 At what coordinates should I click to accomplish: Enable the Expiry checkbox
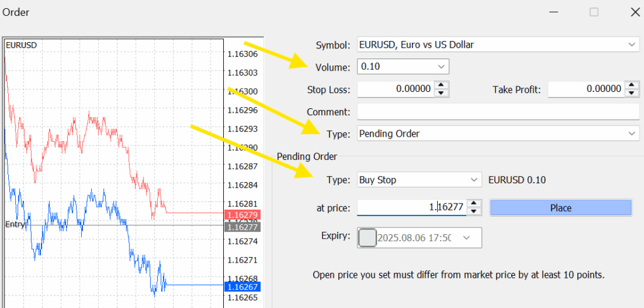(367, 238)
